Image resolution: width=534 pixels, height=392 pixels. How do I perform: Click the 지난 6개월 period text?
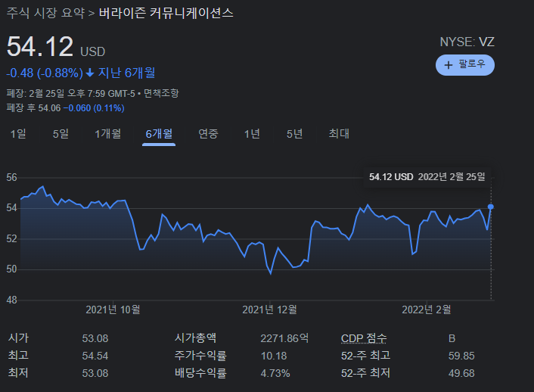pyautogui.click(x=126, y=73)
